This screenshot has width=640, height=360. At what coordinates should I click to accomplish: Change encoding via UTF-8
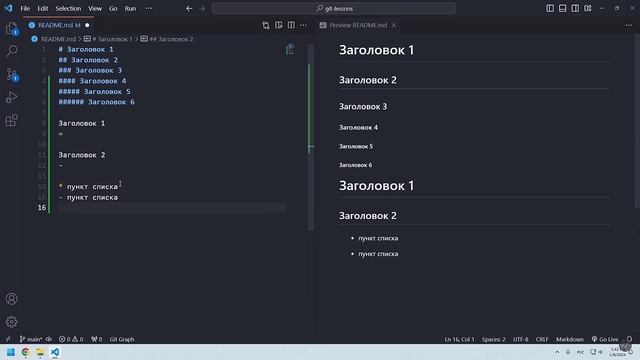click(520, 339)
